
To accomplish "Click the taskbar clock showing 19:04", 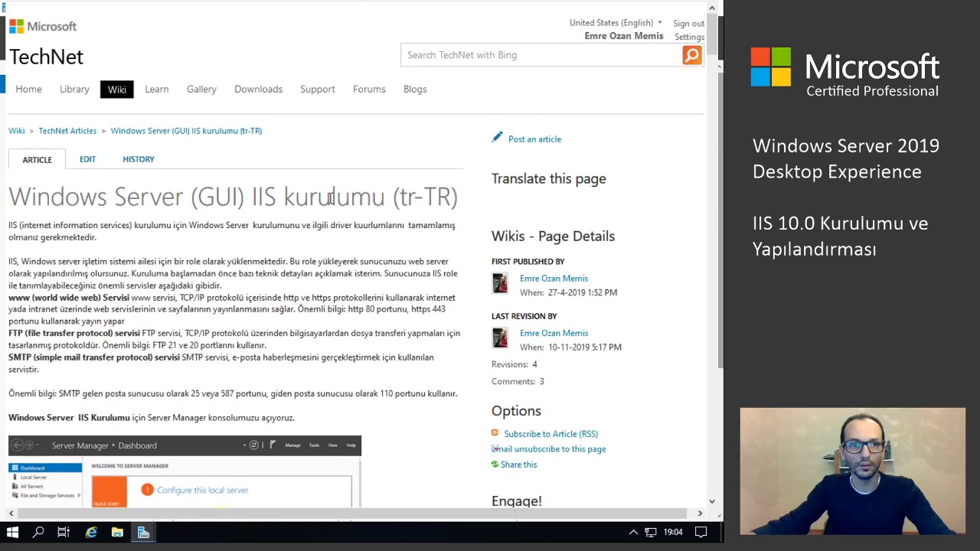I will (673, 532).
